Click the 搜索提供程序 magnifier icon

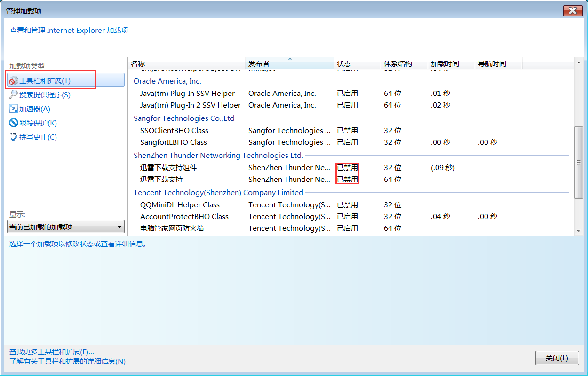point(14,94)
